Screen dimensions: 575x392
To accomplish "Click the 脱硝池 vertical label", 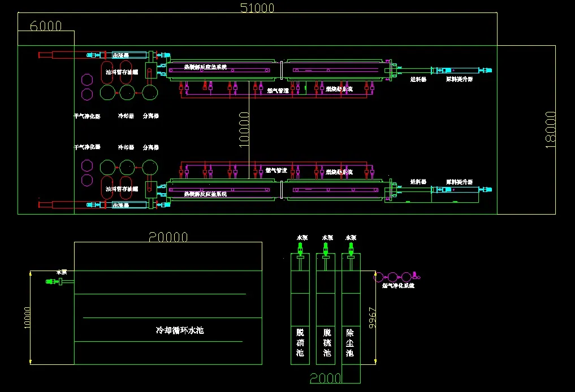I will click(x=300, y=343).
